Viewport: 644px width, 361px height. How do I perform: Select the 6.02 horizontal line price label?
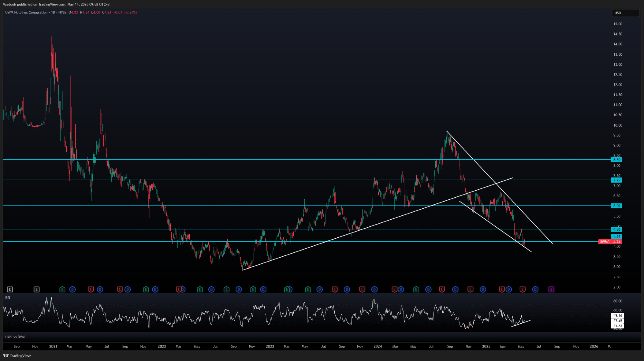point(616,206)
